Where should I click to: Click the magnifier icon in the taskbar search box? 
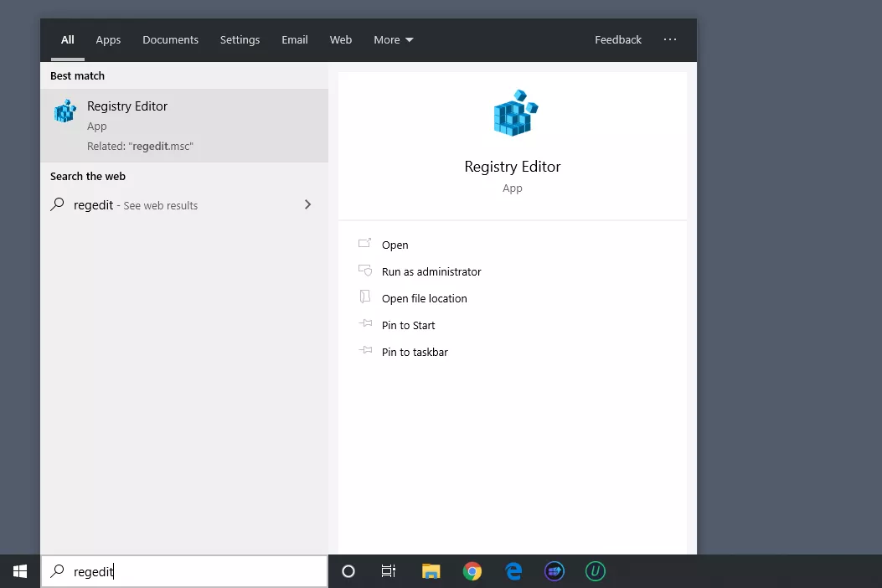(x=57, y=571)
